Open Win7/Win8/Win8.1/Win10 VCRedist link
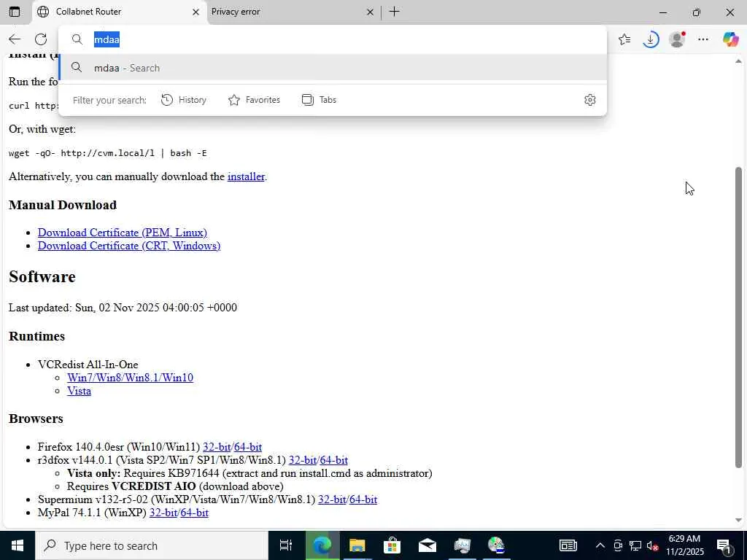Screen dimensions: 747x560 (x=130, y=378)
